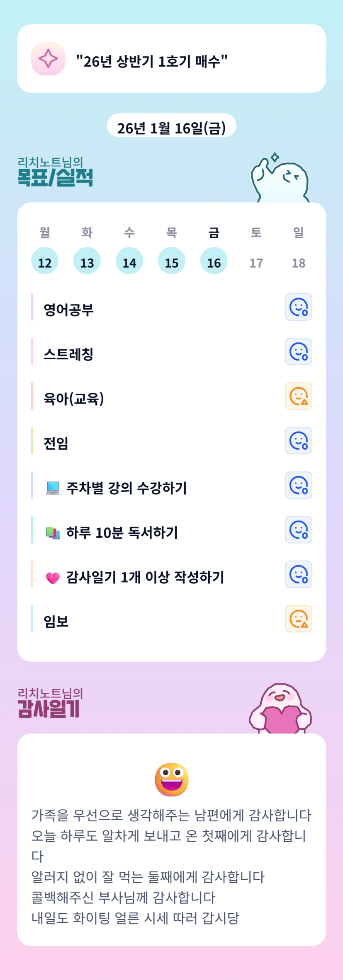Image resolution: width=343 pixels, height=980 pixels.
Task: Select Sunday the 18th in week row
Action: [x=299, y=262]
